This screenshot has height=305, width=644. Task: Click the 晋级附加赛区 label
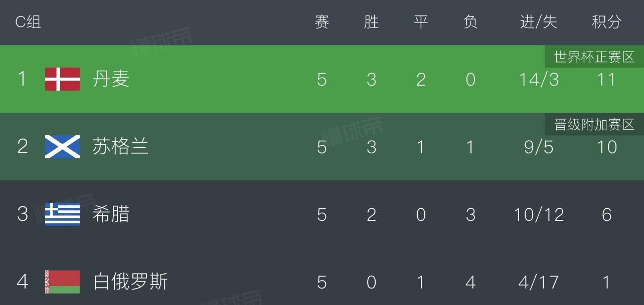click(594, 124)
